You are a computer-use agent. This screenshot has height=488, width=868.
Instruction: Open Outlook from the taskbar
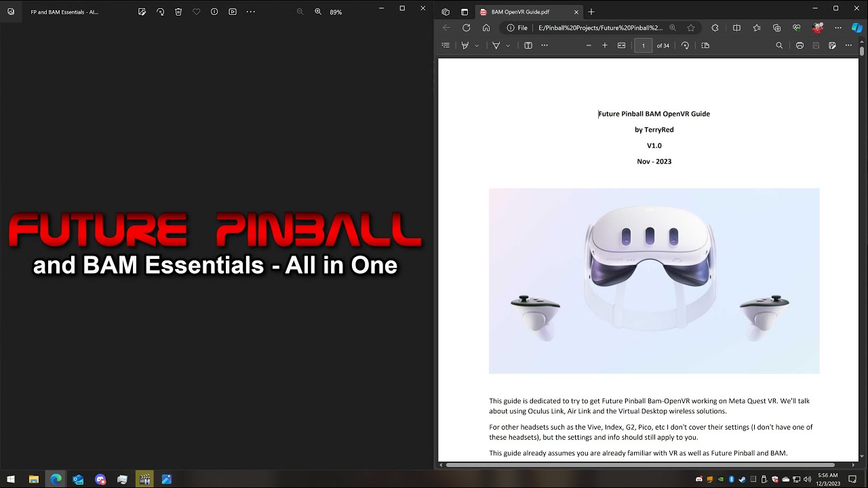click(78, 479)
